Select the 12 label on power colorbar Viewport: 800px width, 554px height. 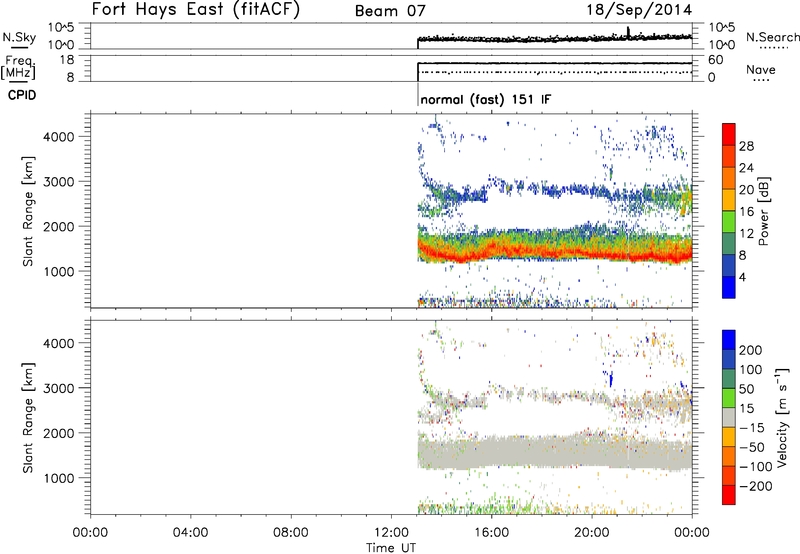[x=746, y=234]
